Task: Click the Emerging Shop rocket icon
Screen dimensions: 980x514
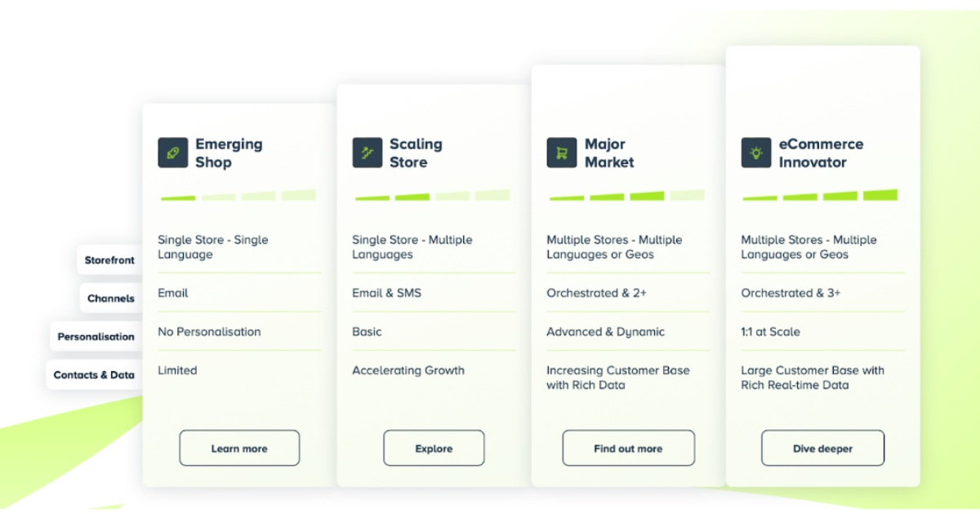Action: [x=173, y=153]
